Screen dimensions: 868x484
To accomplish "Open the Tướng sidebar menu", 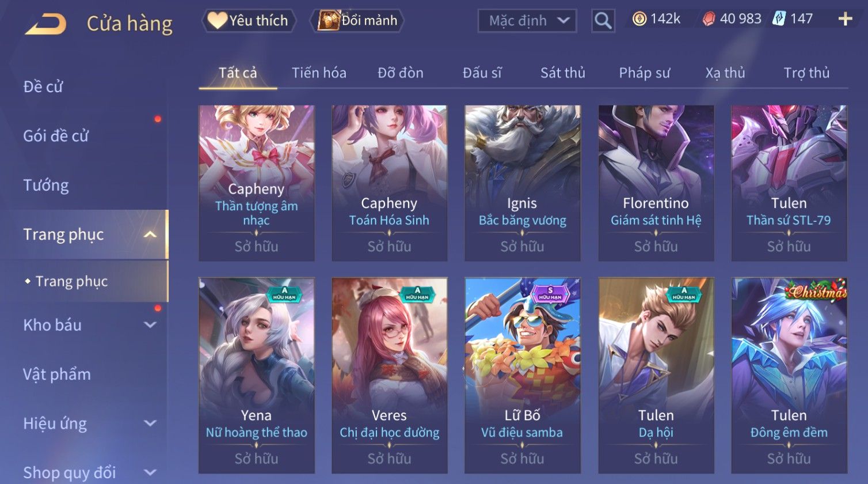I will pyautogui.click(x=46, y=186).
